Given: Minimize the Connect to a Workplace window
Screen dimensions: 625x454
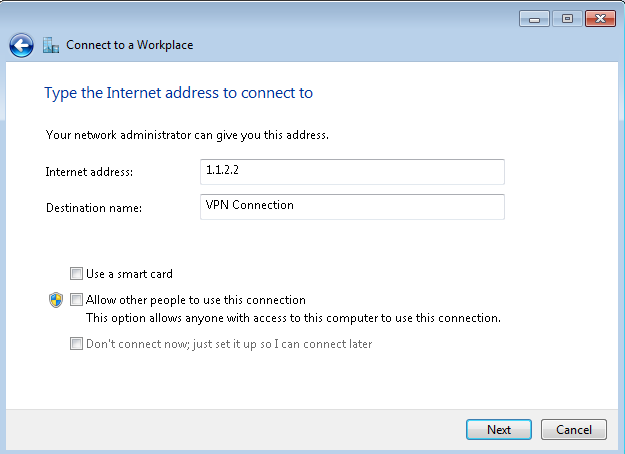Looking at the screenshot, I should click(534, 19).
